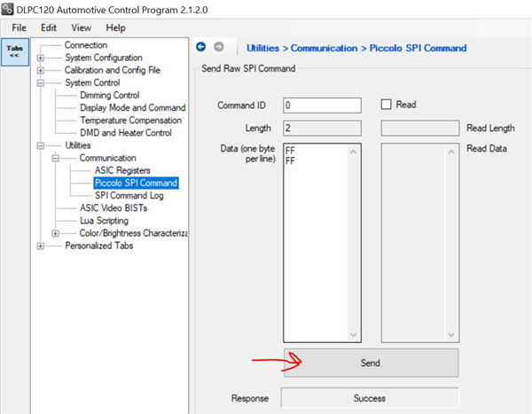The width and height of the screenshot is (532, 414).
Task: Select the Personalized Tabs tree item
Action: (x=98, y=246)
